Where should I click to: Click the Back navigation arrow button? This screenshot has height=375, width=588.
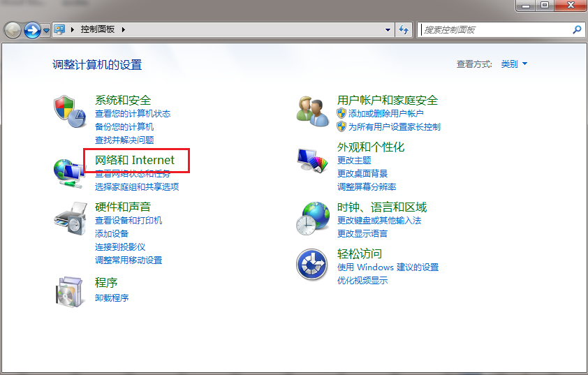click(x=13, y=30)
